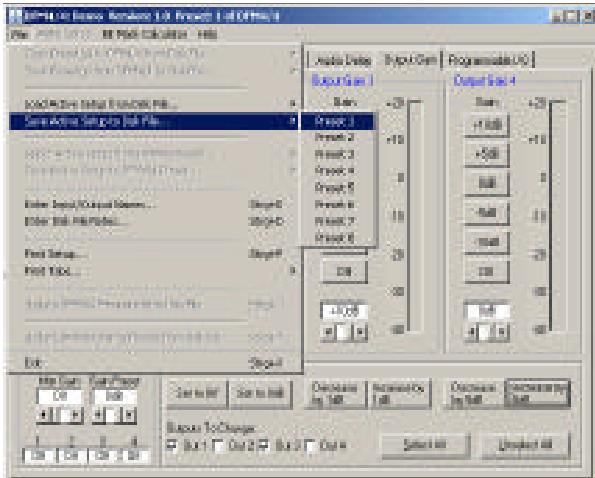This screenshot has height=478, width=595.
Task: Select Preset 8 in the submenu
Action: click(338, 239)
